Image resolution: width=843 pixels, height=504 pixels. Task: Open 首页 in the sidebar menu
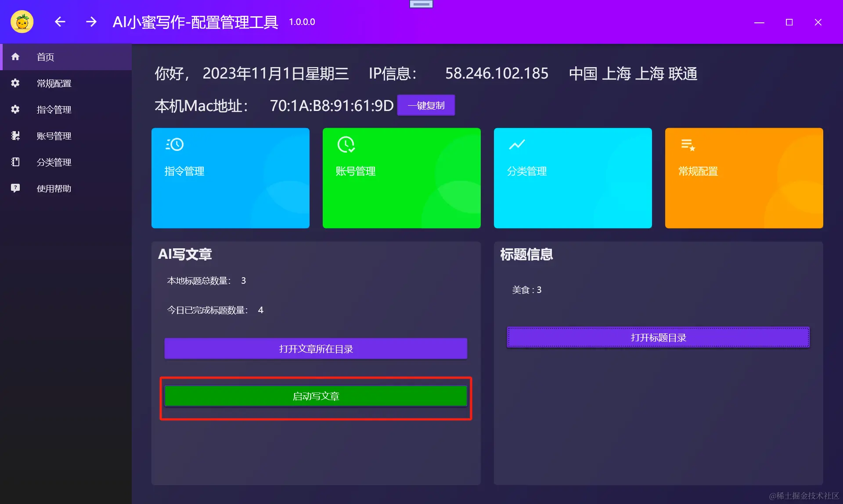pos(46,57)
